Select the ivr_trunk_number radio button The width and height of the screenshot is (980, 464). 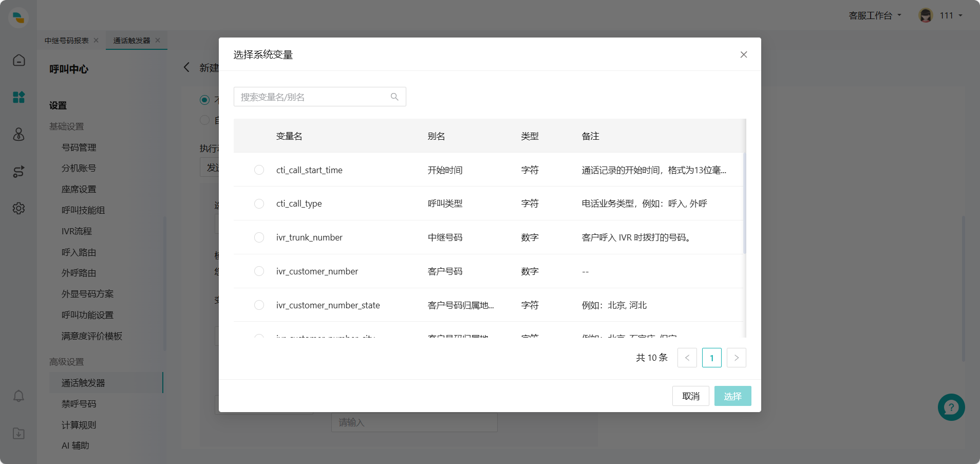pyautogui.click(x=258, y=237)
